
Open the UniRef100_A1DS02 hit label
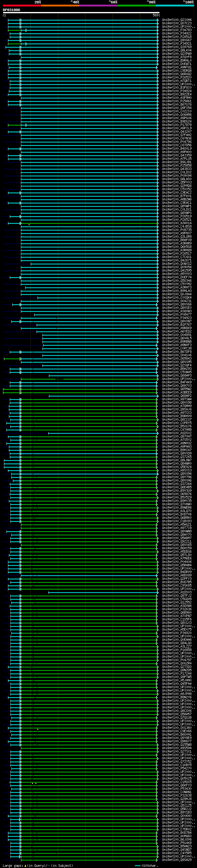pos(177,433)
